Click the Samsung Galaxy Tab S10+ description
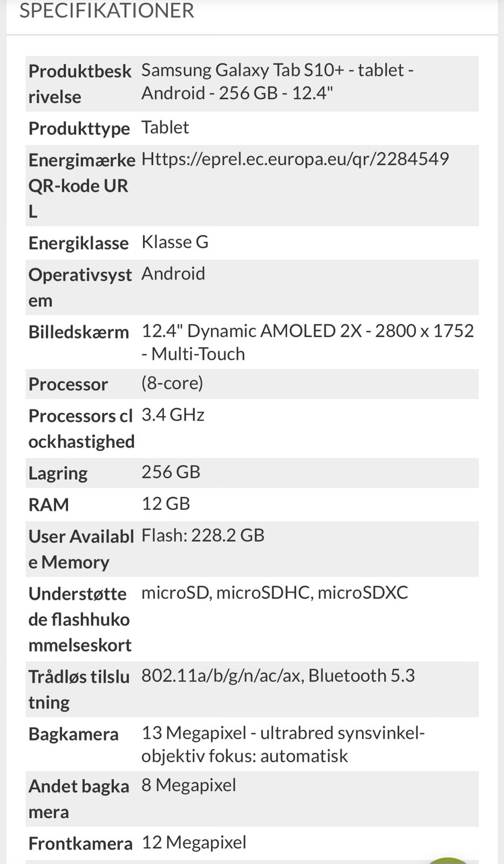Screen dimensions: 504x864 click(x=277, y=82)
